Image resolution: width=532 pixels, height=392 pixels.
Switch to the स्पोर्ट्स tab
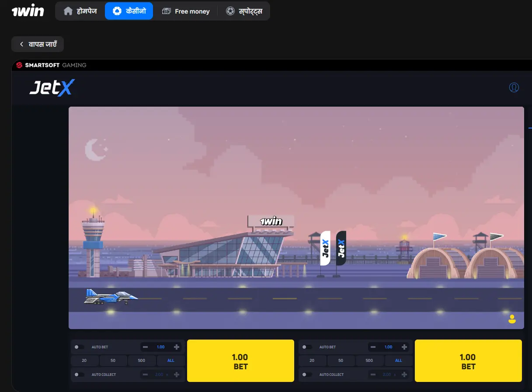pyautogui.click(x=244, y=11)
